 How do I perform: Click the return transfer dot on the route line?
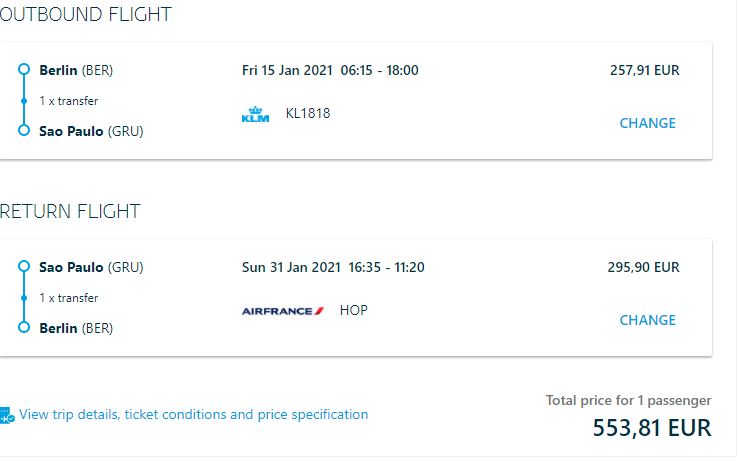click(24, 298)
